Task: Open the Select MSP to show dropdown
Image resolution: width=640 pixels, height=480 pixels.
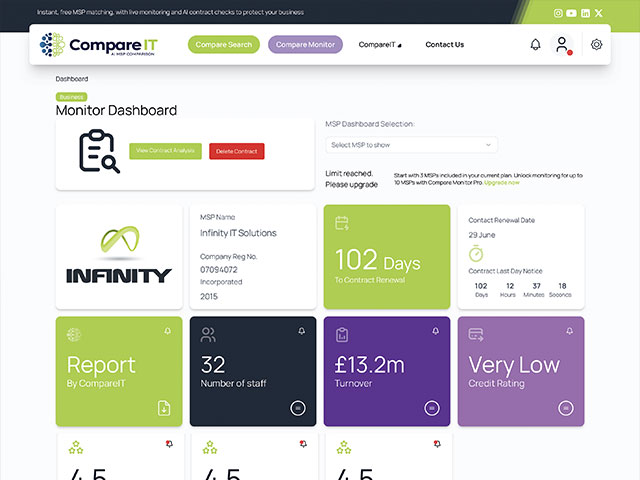Action: 411,145
